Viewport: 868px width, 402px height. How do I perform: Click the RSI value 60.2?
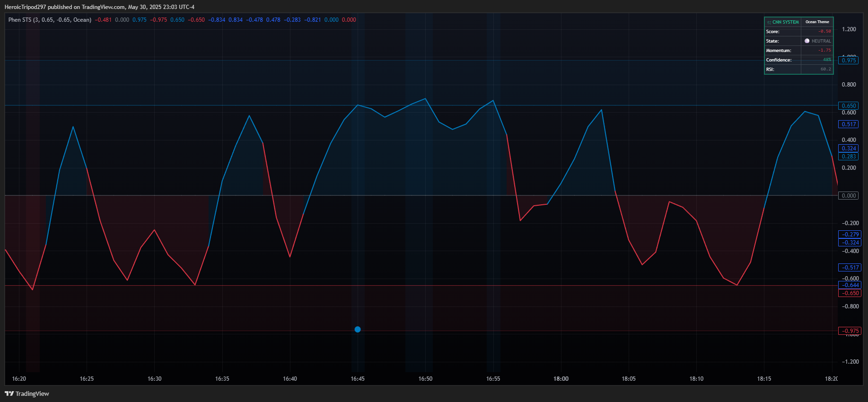point(826,69)
